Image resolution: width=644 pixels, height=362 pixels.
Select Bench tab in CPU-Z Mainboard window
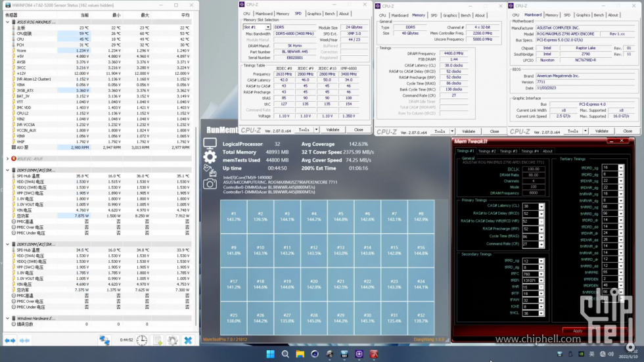tap(599, 14)
